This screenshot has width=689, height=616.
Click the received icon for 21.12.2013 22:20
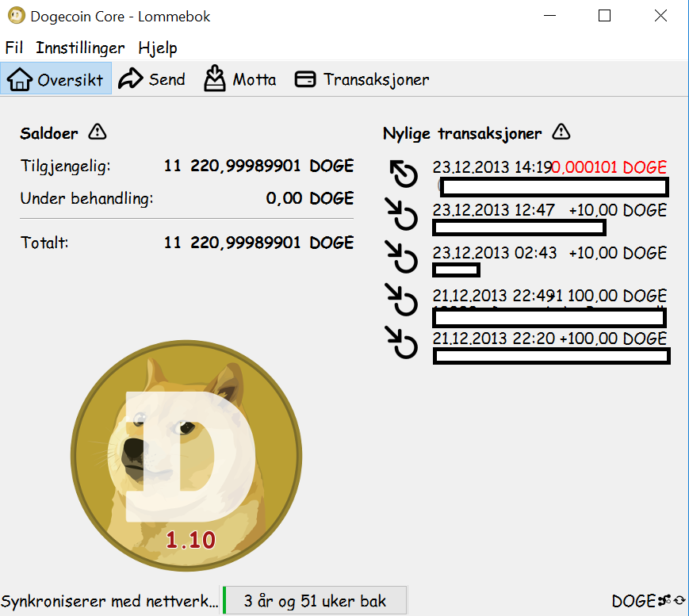[x=402, y=342]
